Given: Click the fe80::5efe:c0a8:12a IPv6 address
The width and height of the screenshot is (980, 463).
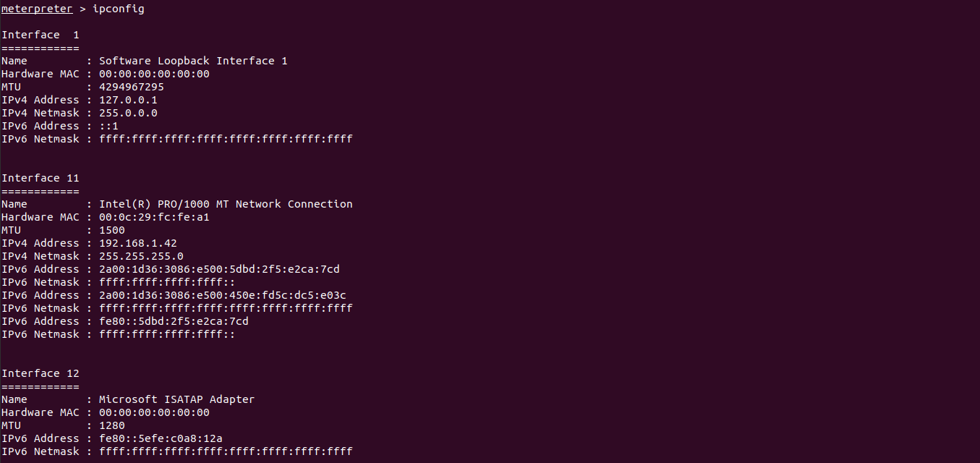Looking at the screenshot, I should tap(161, 438).
